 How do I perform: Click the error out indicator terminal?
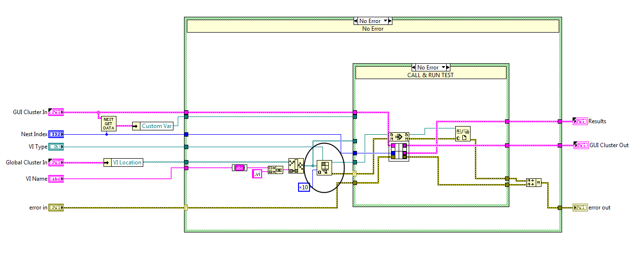(580, 208)
